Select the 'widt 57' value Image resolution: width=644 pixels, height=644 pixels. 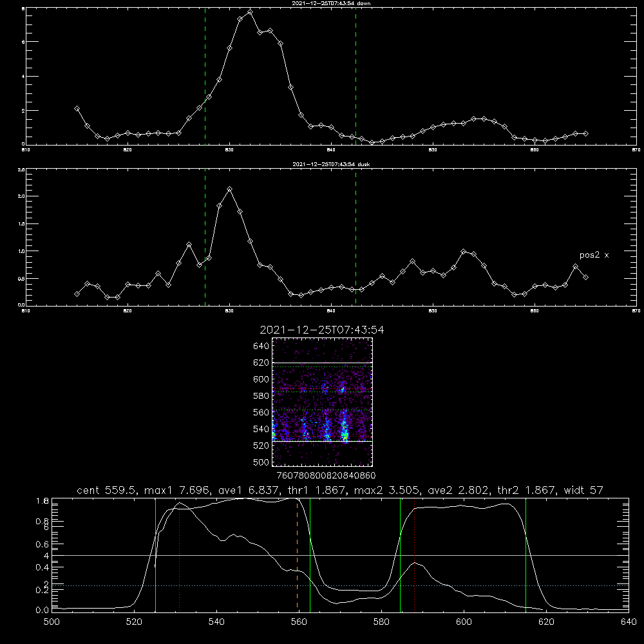pos(583,490)
